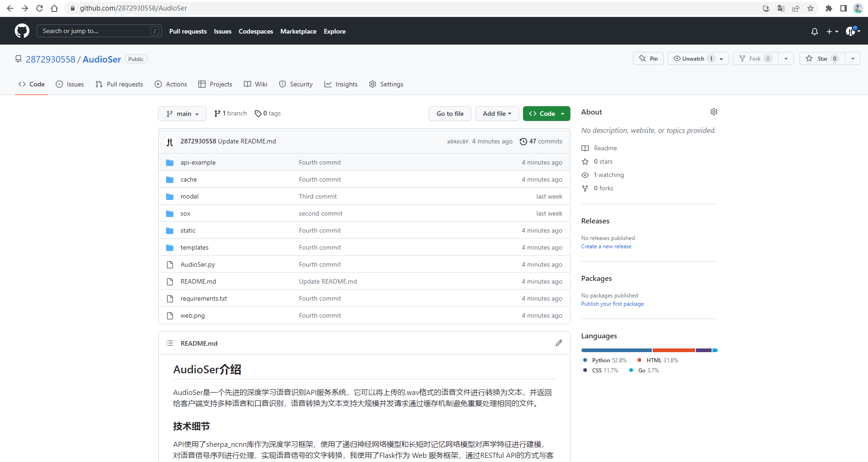Pin the repository to profile
Viewport: 868px width, 462px height.
pos(648,58)
